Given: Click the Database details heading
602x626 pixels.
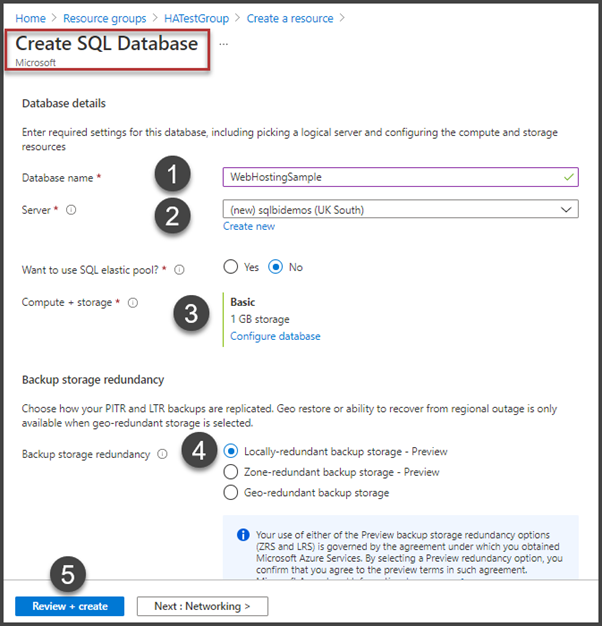Looking at the screenshot, I should click(x=64, y=103).
